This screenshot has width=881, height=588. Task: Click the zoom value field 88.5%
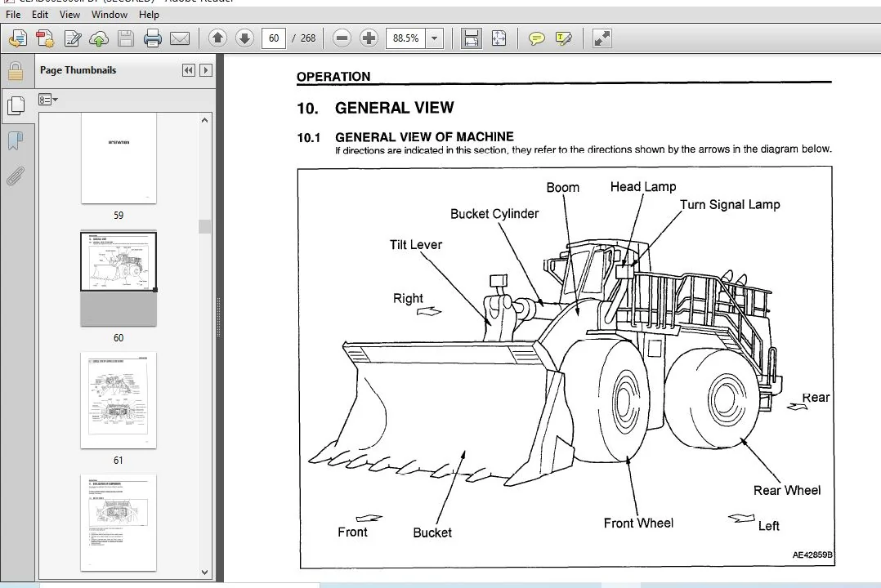[x=405, y=38]
